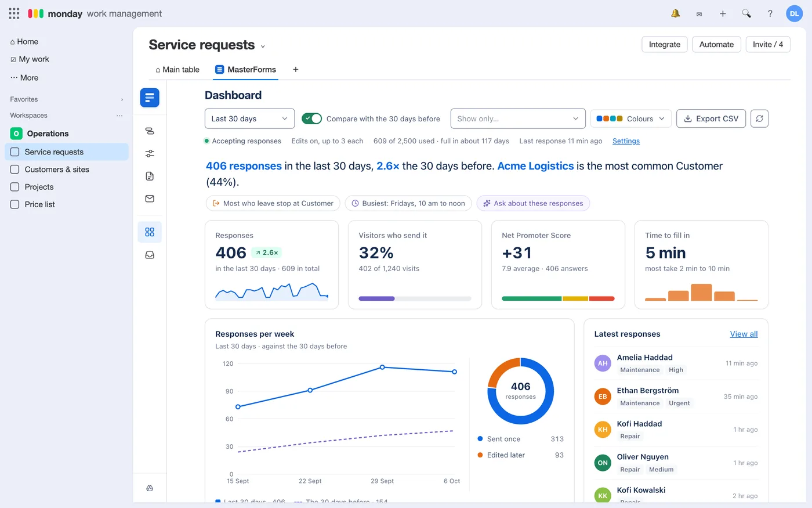The image size is (812, 508).
Task: Expand the Favorites section
Action: (122, 100)
